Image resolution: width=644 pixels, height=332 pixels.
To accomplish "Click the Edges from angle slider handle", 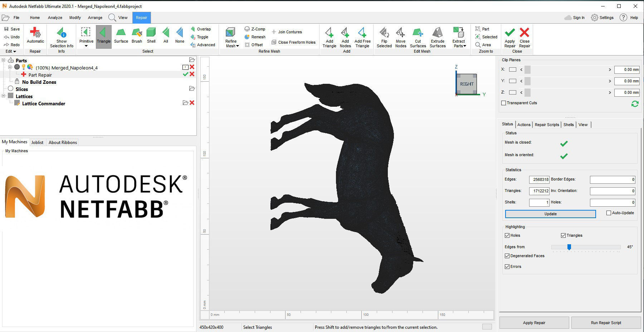I will click(x=569, y=247).
